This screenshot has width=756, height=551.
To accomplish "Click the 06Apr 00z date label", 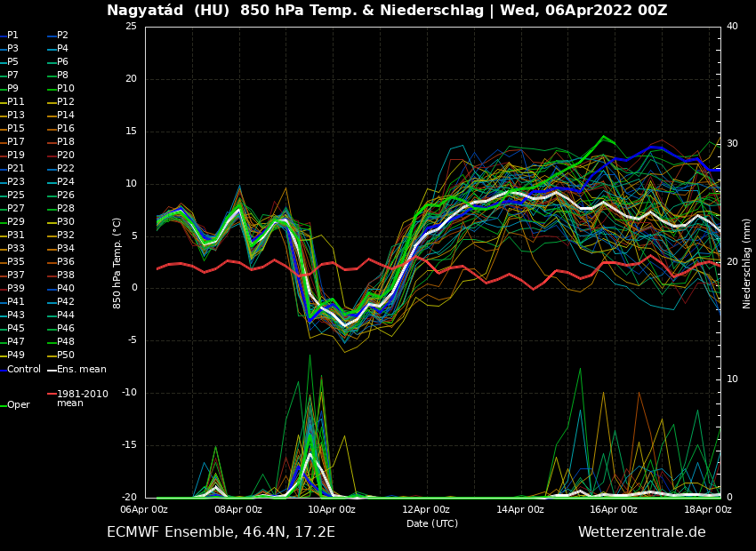I will 144,510.
